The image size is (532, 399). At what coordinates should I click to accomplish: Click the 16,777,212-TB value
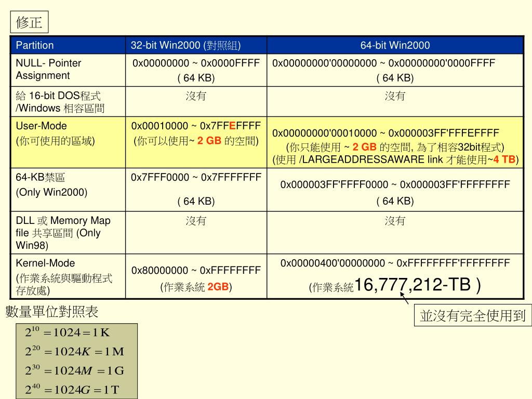click(413, 285)
